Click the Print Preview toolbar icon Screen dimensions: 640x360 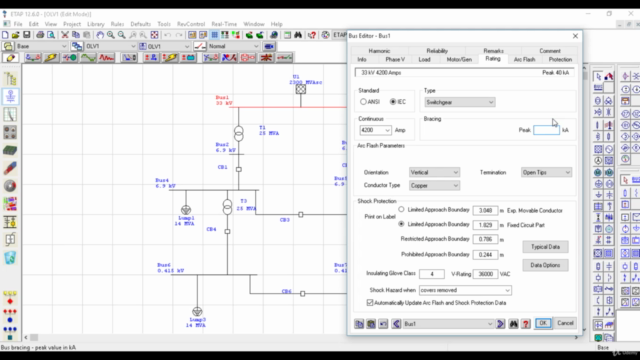[51, 35]
